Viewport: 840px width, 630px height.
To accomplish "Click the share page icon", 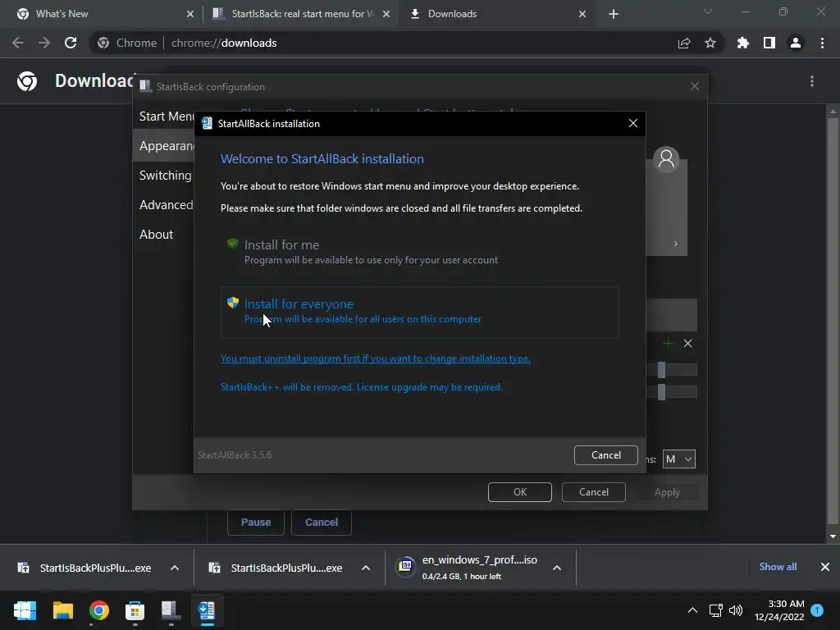I will point(684,43).
